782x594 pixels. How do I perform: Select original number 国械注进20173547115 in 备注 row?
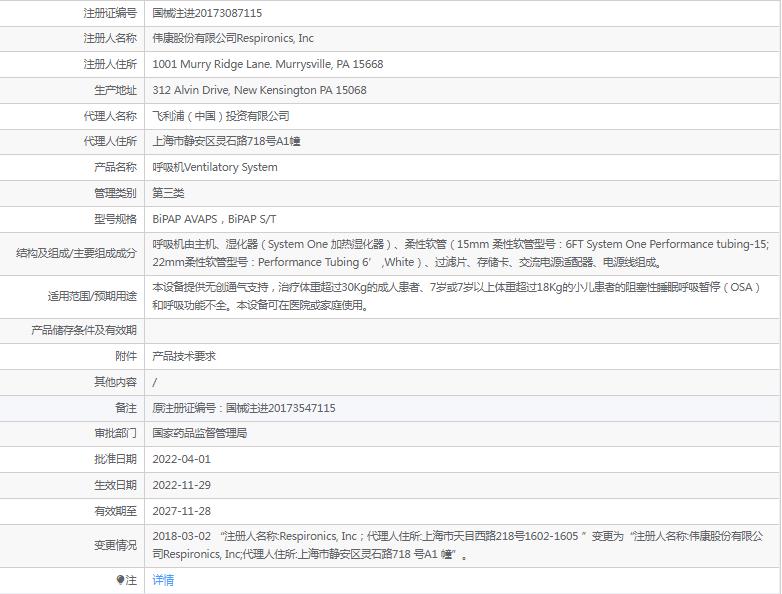coord(281,408)
